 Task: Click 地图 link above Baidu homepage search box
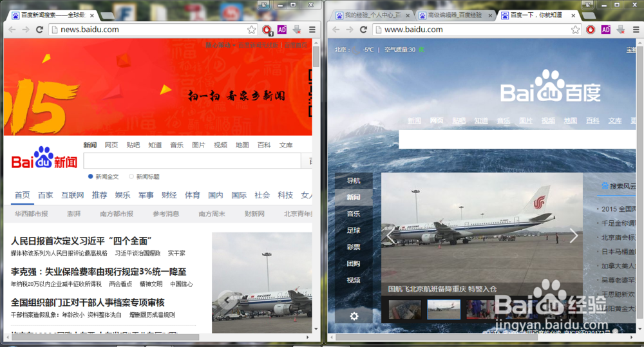coord(570,120)
